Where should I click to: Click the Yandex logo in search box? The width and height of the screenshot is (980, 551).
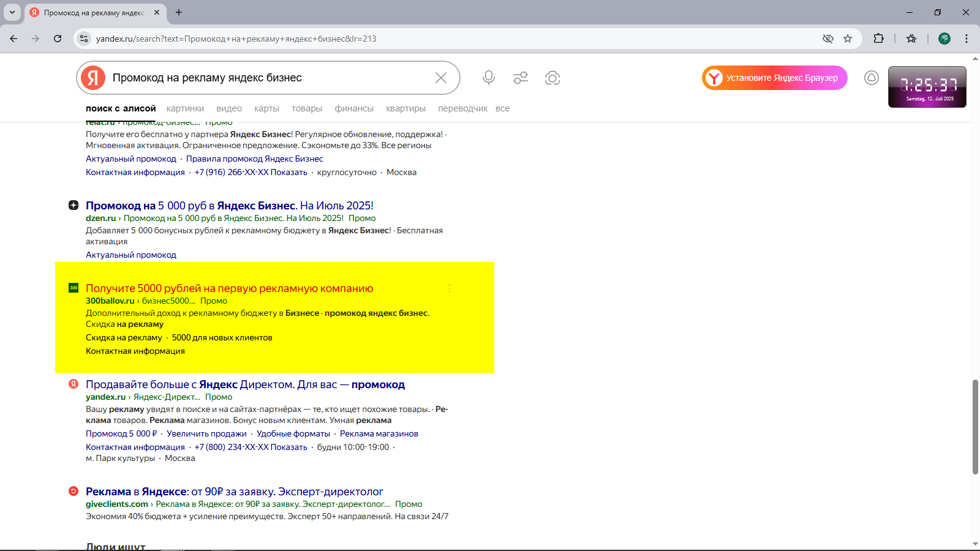93,78
